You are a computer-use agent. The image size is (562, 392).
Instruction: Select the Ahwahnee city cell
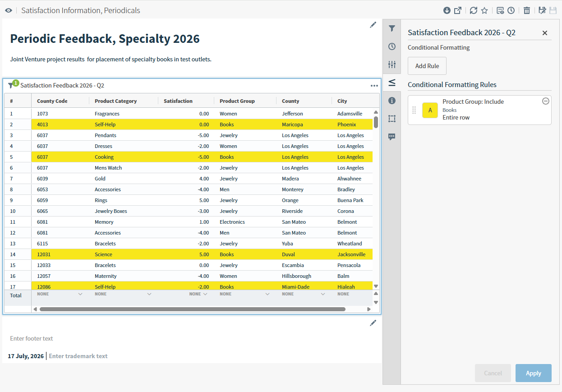point(352,179)
